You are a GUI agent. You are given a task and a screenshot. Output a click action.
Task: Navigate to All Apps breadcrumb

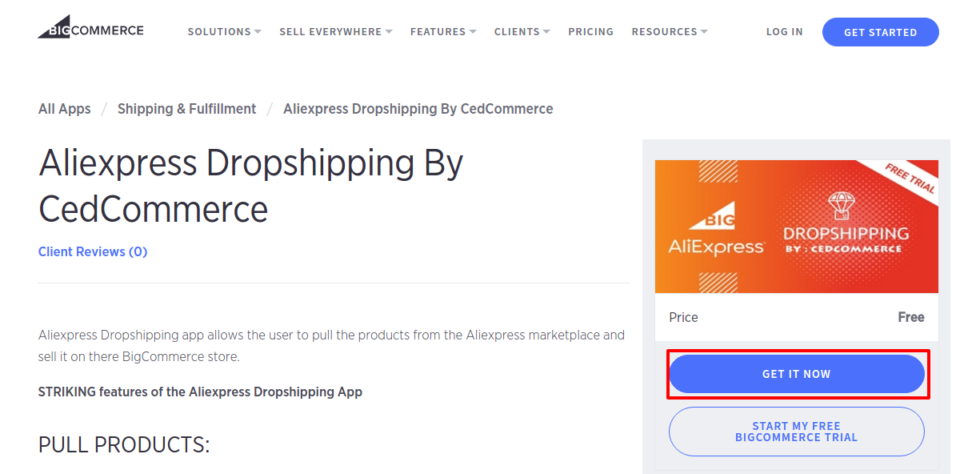click(x=65, y=109)
